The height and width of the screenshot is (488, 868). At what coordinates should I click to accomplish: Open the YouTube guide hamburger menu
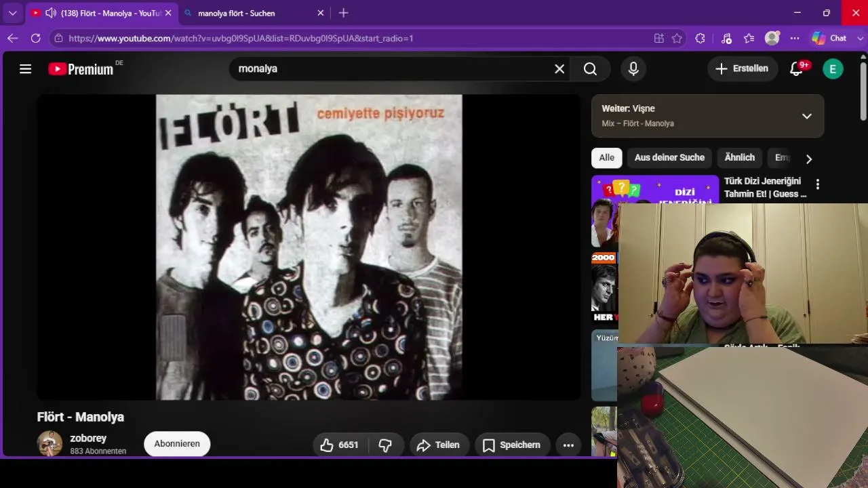26,68
